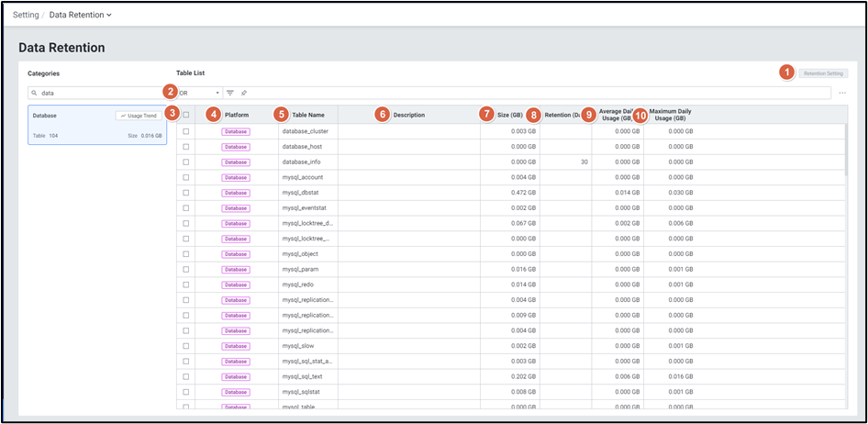868x424 pixels.
Task: Click the filter icon beside the OR dropdown
Action: coord(230,93)
